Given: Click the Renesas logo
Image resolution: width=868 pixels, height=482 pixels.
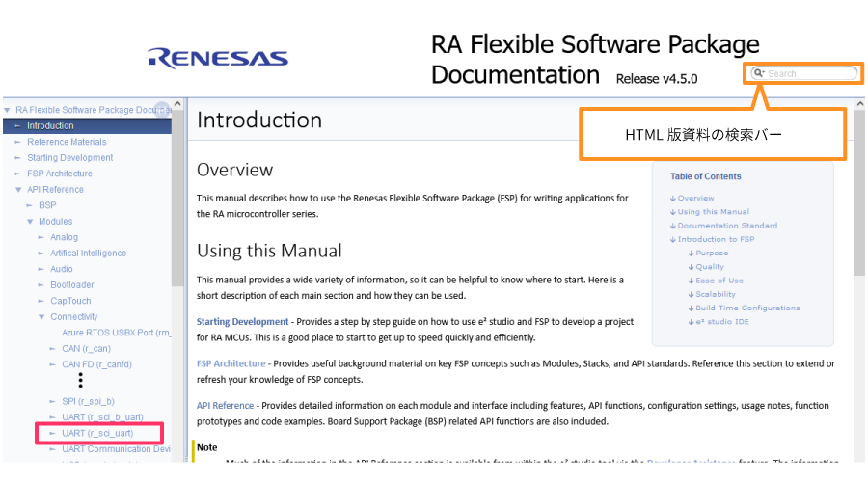Looking at the screenshot, I should [218, 58].
